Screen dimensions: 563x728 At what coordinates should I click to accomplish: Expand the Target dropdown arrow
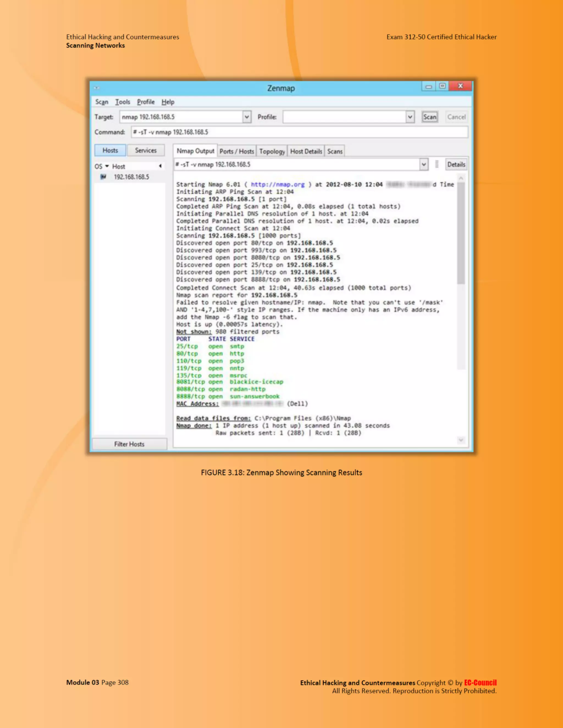click(x=247, y=117)
